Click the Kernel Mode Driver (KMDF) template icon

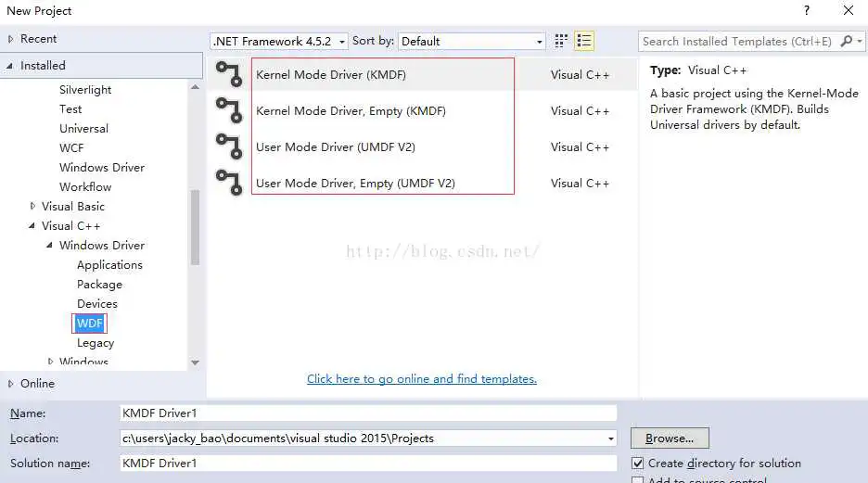click(x=228, y=74)
